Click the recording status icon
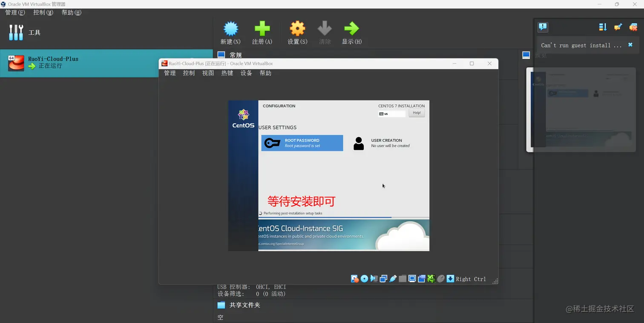Screen dimensions: 644x323 coord(422,279)
